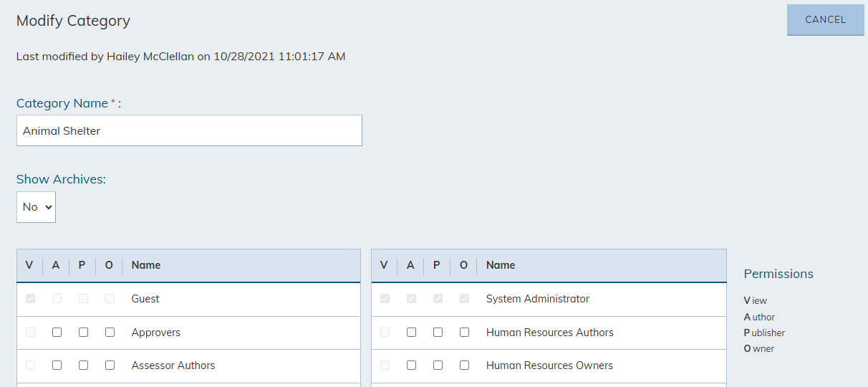868x387 pixels.
Task: Enable Publisher for Human Resources Authors
Action: point(438,333)
